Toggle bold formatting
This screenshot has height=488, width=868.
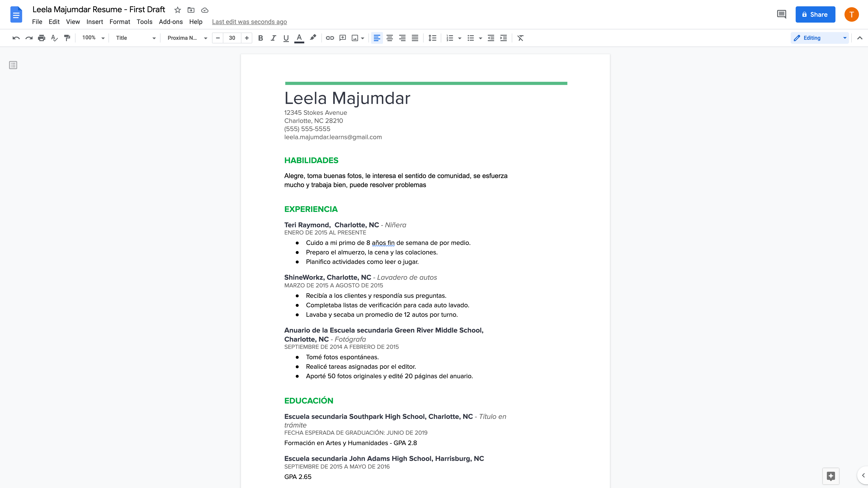coord(261,38)
